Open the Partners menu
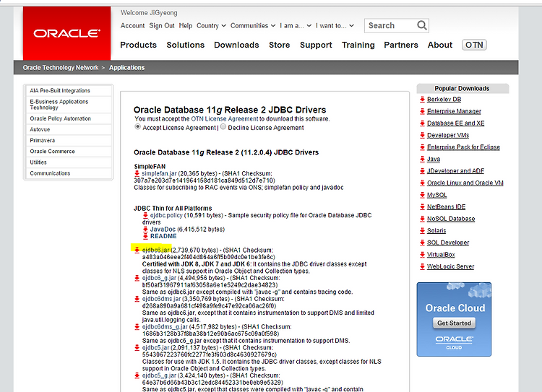 [x=401, y=45]
